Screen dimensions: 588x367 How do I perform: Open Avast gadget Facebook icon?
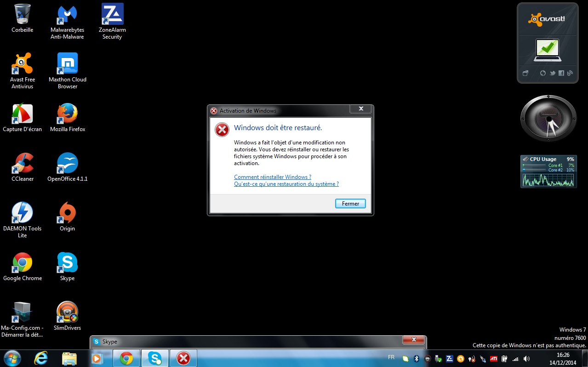tap(561, 73)
